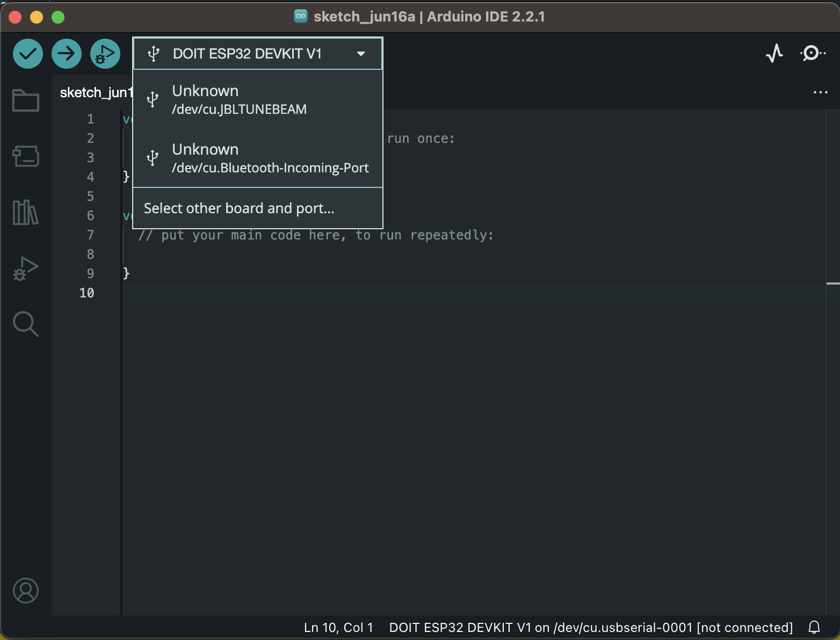Open the Search sidebar panel
The image size is (840, 640).
tap(26, 324)
